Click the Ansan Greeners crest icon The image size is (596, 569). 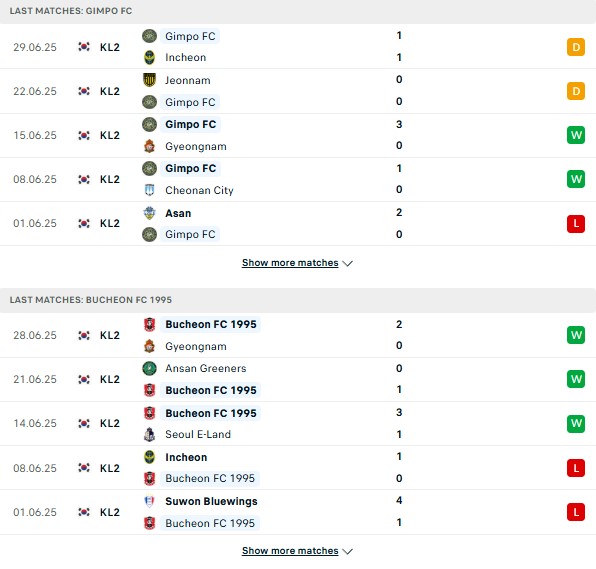(x=149, y=368)
